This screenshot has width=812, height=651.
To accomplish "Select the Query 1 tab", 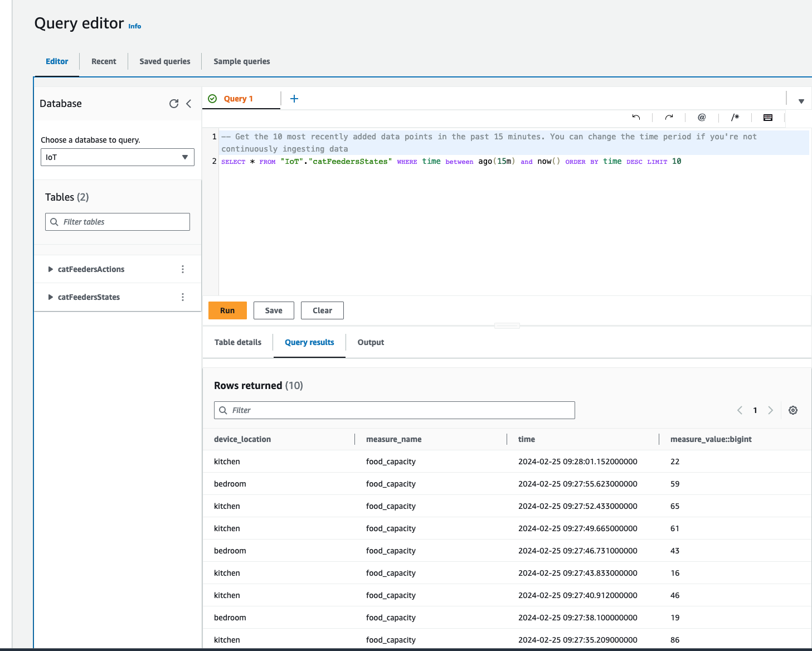I will (x=239, y=99).
